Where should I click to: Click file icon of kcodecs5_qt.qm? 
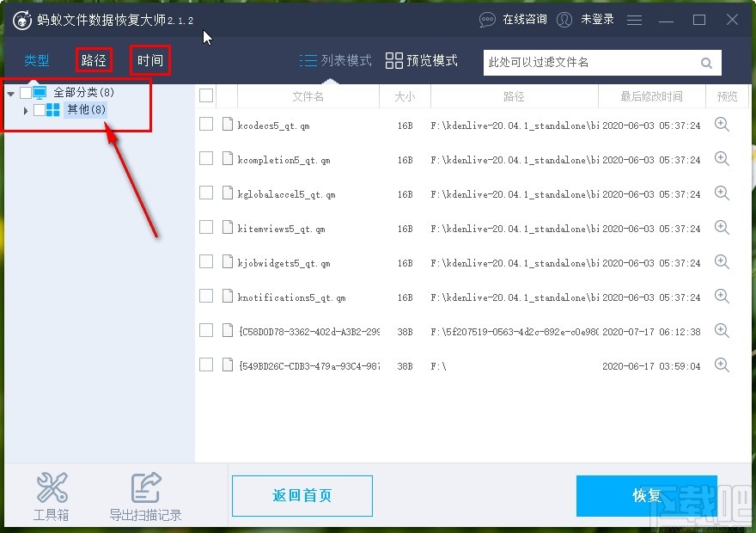tap(228, 124)
